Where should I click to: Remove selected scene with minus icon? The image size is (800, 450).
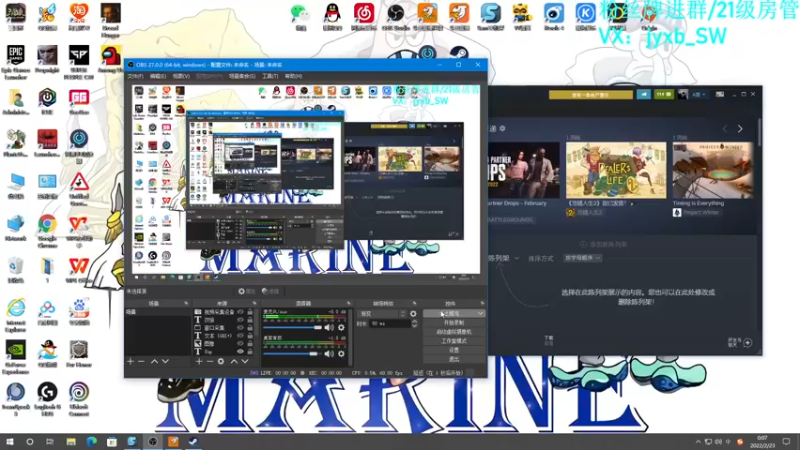[141, 361]
